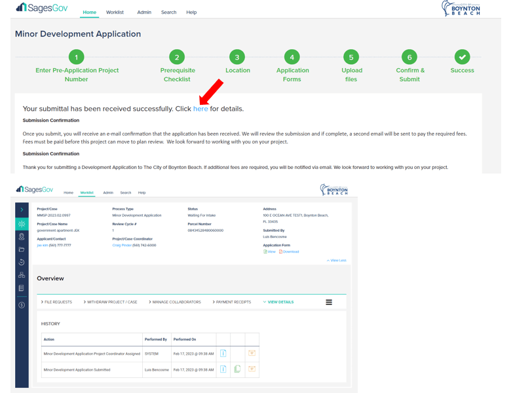Click orange email icon for Coordinator Assigned row

click(252, 353)
